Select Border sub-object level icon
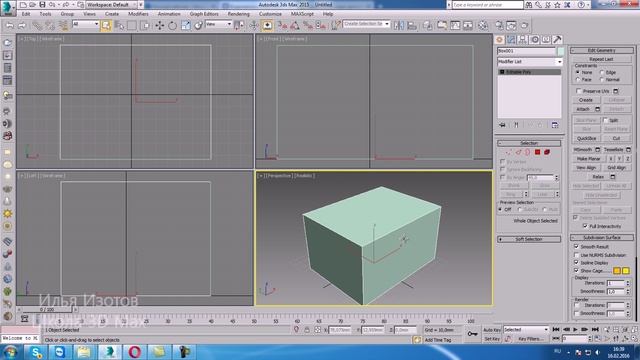 click(x=527, y=152)
